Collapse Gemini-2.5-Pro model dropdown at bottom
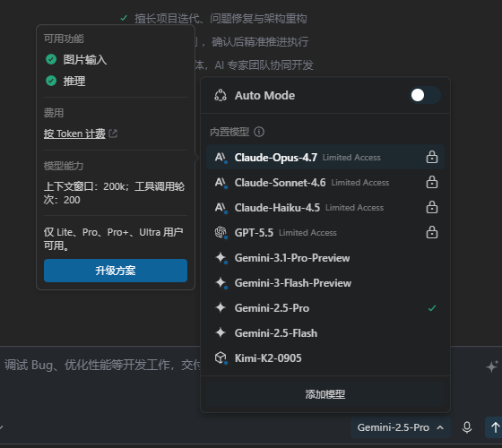502x448 pixels. [x=400, y=427]
